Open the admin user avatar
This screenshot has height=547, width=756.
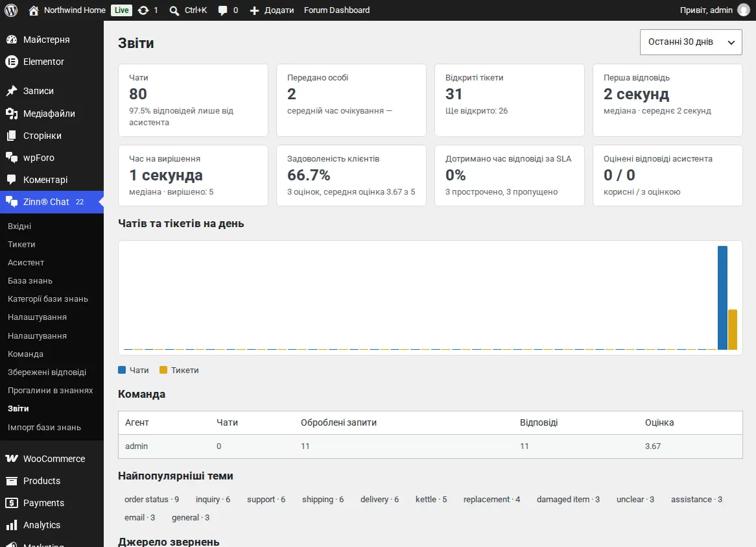click(744, 10)
